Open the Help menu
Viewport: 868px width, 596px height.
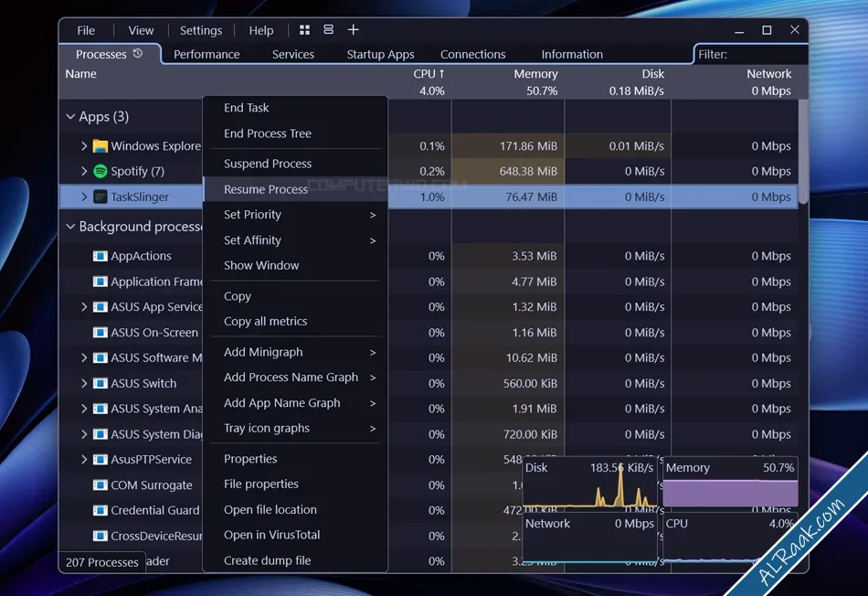click(x=261, y=30)
